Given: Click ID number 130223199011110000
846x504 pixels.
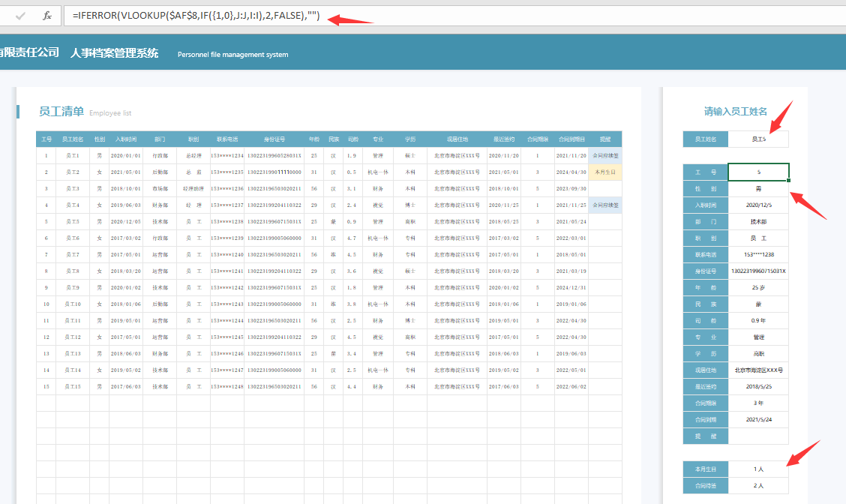Looking at the screenshot, I should point(274,172).
